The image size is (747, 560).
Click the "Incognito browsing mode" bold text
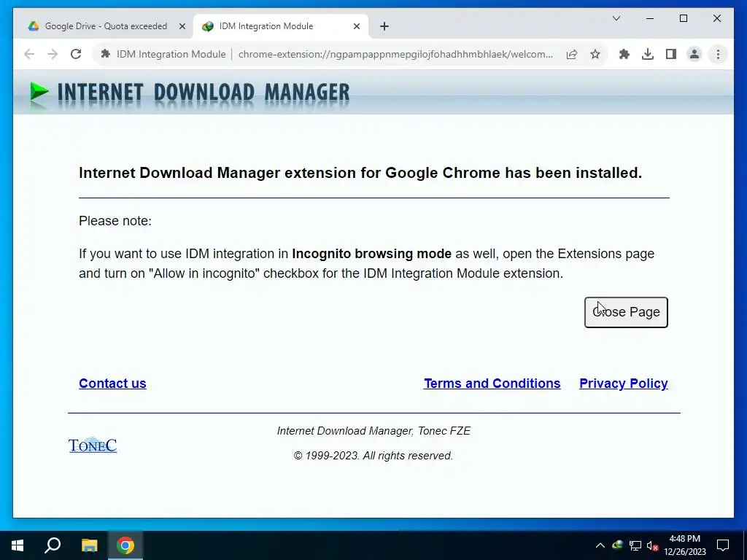tap(371, 254)
